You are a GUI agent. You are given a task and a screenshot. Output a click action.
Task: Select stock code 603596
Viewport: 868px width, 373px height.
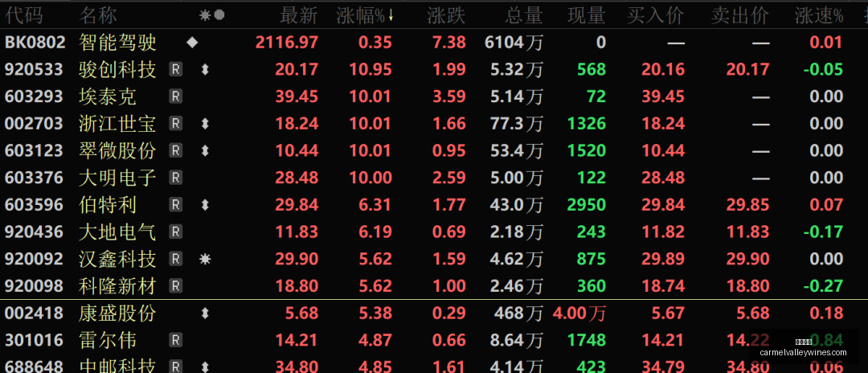click(x=35, y=205)
